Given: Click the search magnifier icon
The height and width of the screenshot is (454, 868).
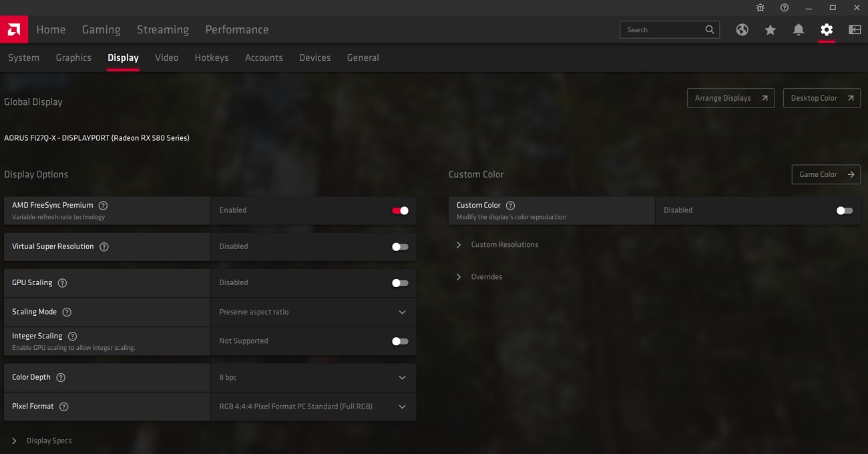Looking at the screenshot, I should [710, 29].
